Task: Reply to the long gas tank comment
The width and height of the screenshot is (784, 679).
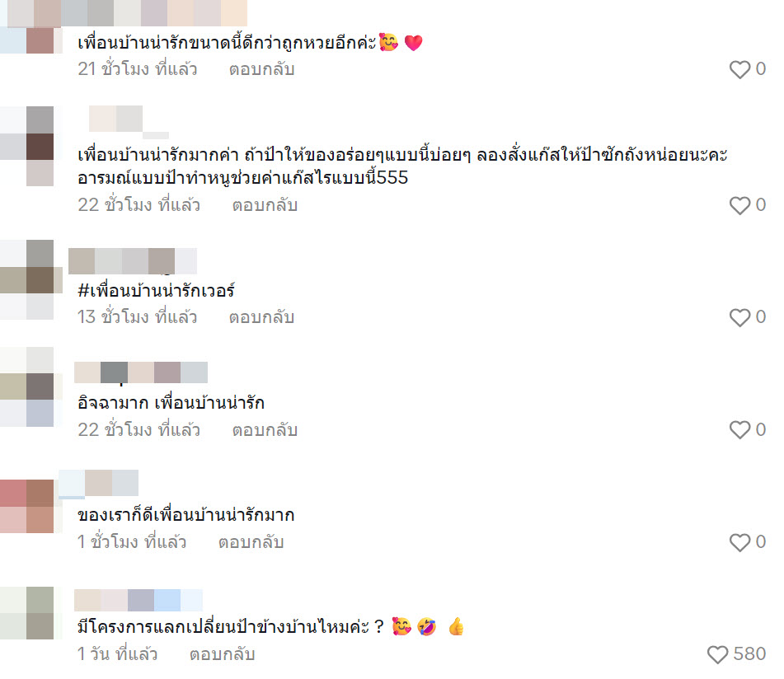Action: pyautogui.click(x=265, y=205)
